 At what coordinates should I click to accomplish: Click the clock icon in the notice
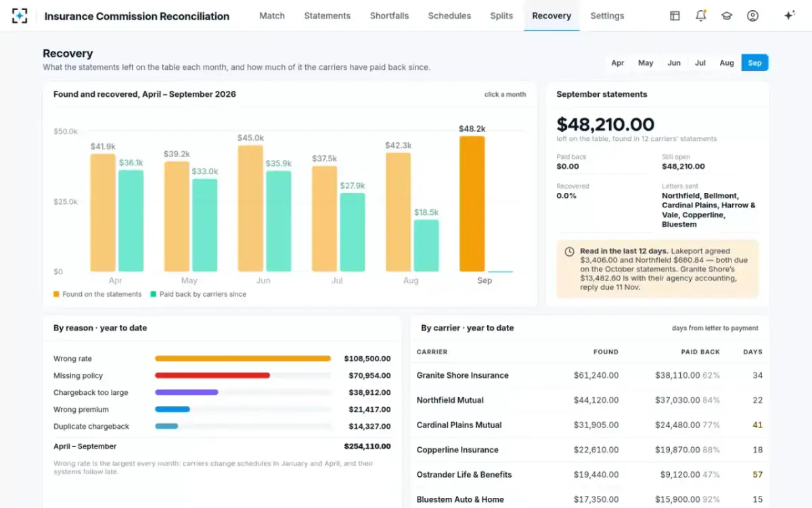click(569, 251)
